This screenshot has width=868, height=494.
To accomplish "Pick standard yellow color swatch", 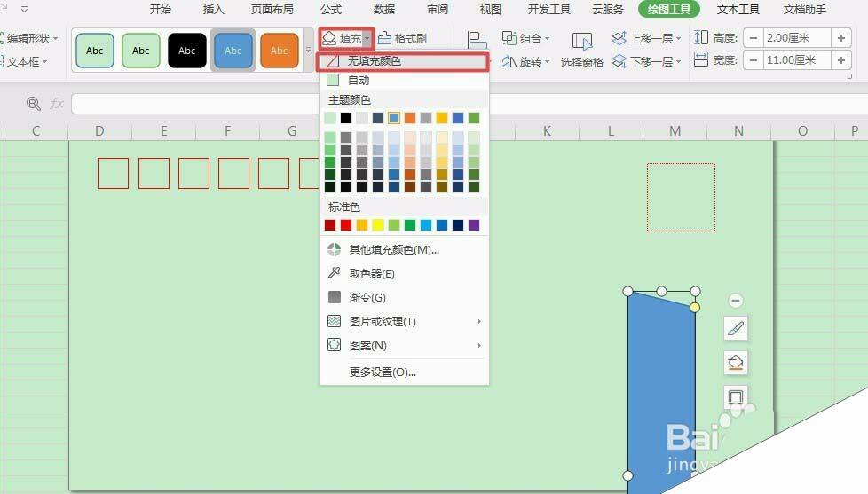I will [x=377, y=225].
